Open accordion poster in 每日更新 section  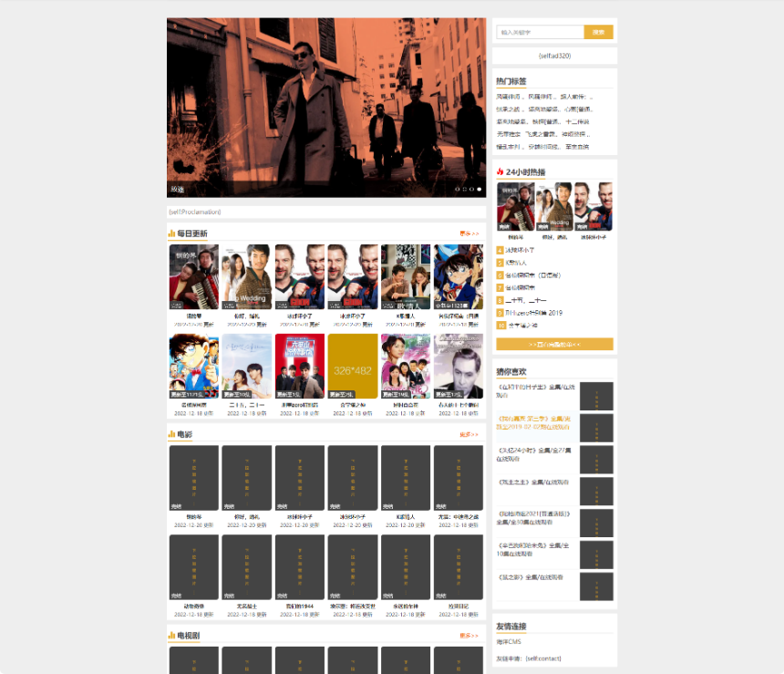[194, 276]
